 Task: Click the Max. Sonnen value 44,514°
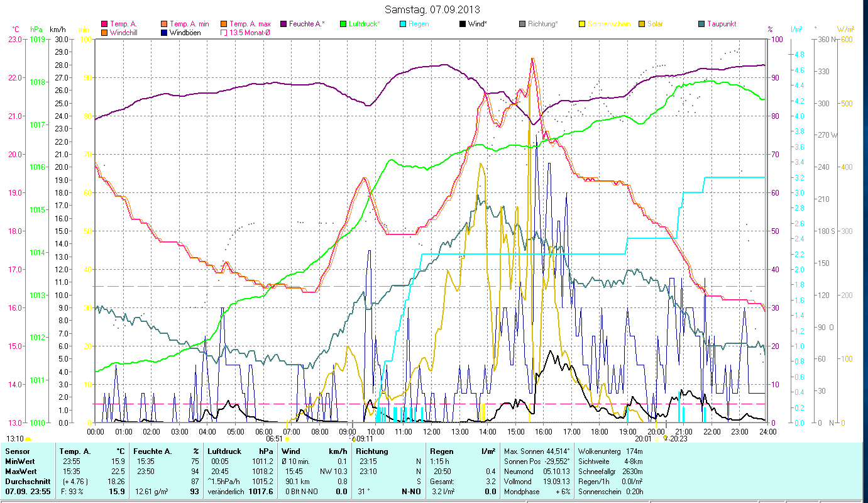pyautogui.click(x=557, y=451)
